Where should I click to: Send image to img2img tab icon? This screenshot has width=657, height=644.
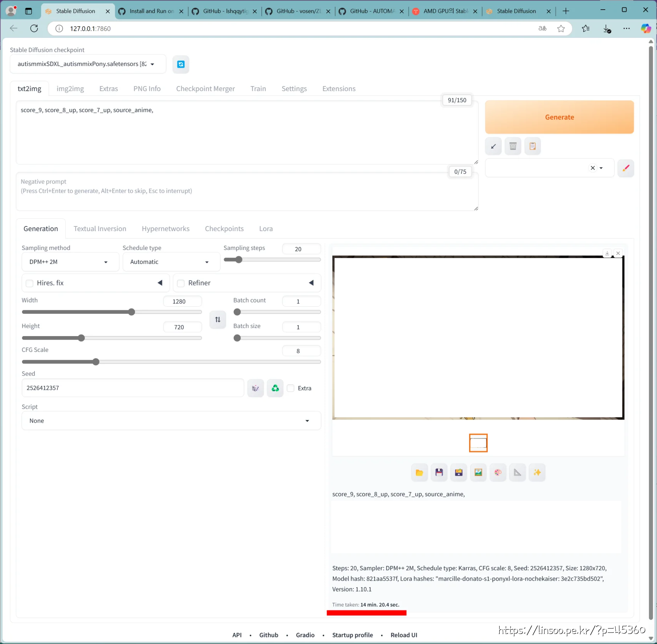click(x=478, y=472)
